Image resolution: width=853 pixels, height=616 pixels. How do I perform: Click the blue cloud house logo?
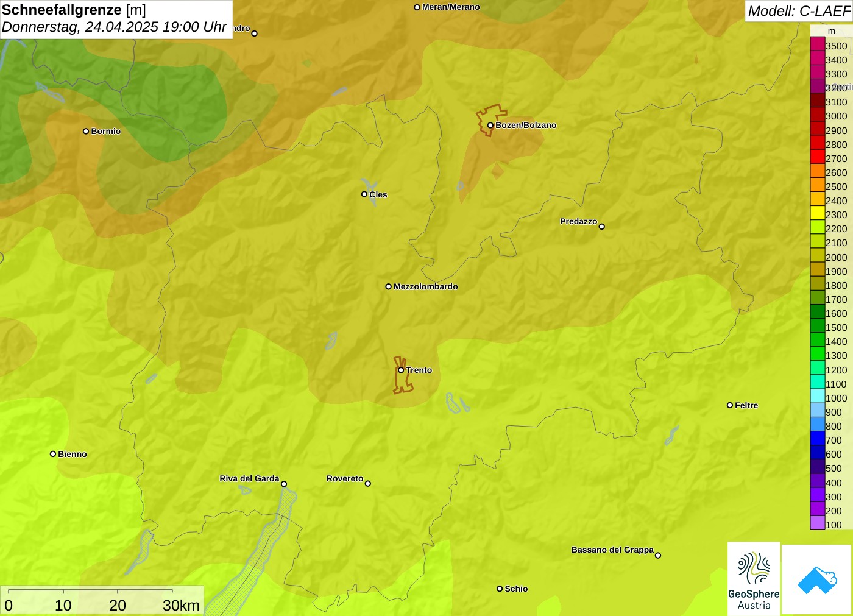pyautogui.click(x=817, y=579)
